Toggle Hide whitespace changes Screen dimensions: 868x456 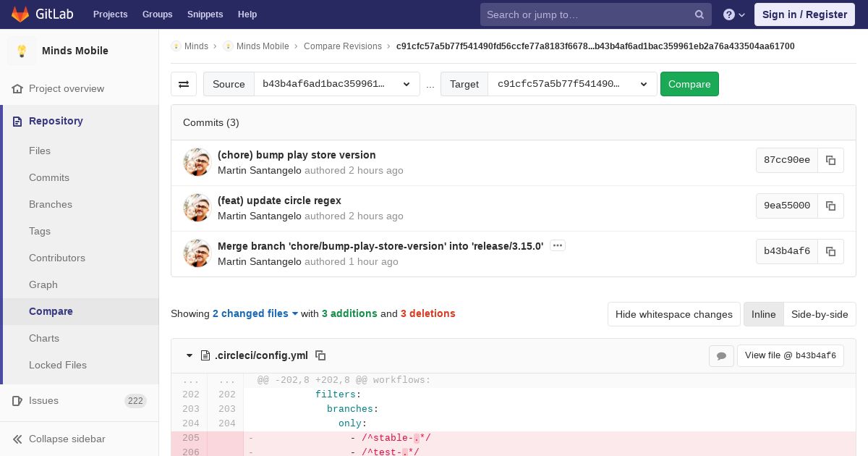673,314
